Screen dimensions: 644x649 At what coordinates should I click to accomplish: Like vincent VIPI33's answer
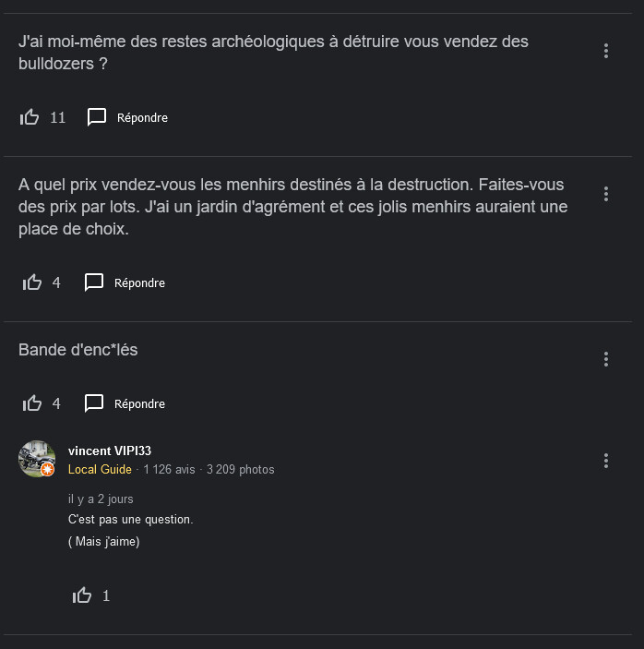[82, 595]
